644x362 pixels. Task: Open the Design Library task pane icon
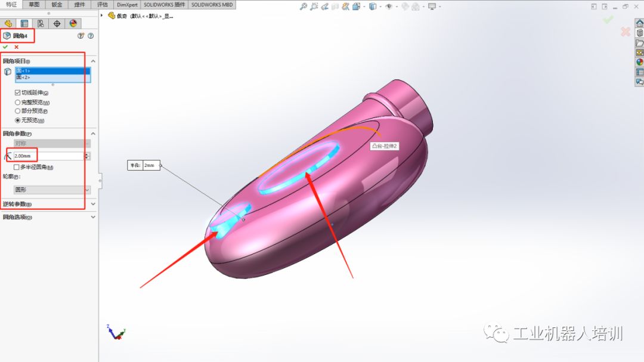(639, 33)
